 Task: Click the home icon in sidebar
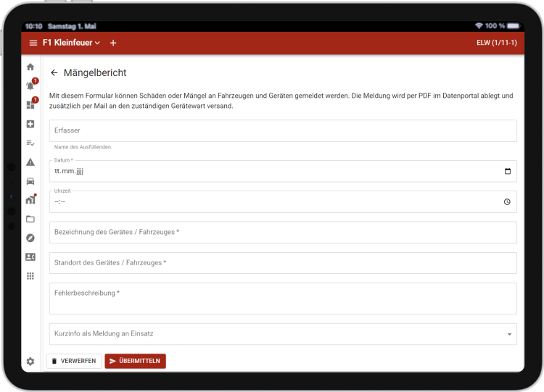pos(30,67)
